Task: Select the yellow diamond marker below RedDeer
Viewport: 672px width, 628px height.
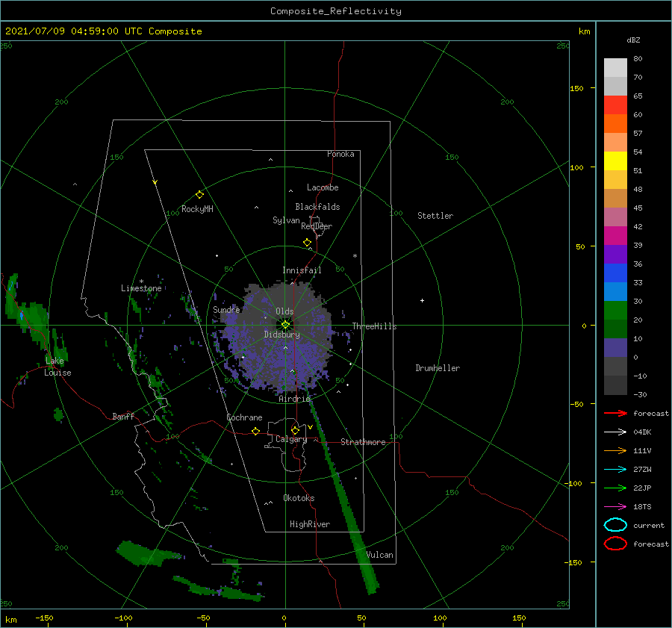Action: tap(307, 243)
